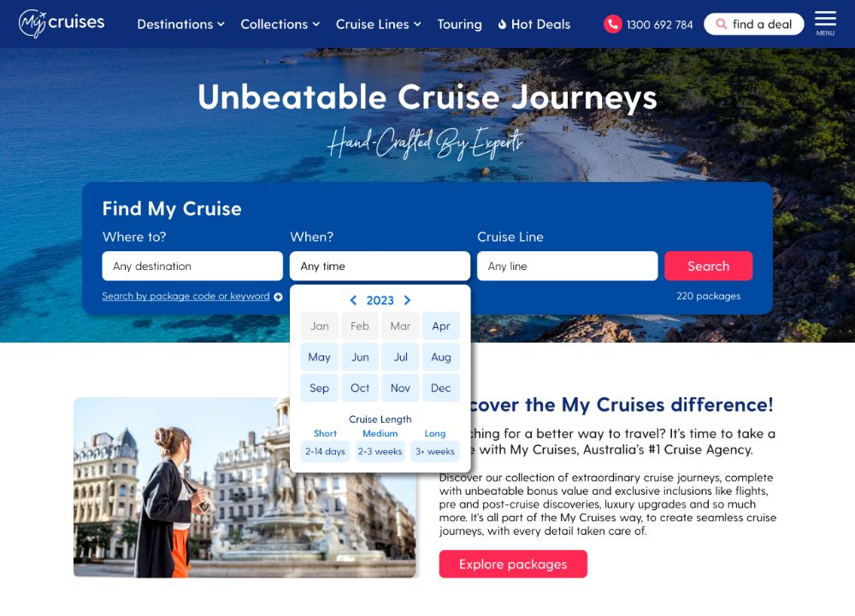The image size is (855, 616).
Task: Expand the Collections dropdown
Action: [x=280, y=24]
